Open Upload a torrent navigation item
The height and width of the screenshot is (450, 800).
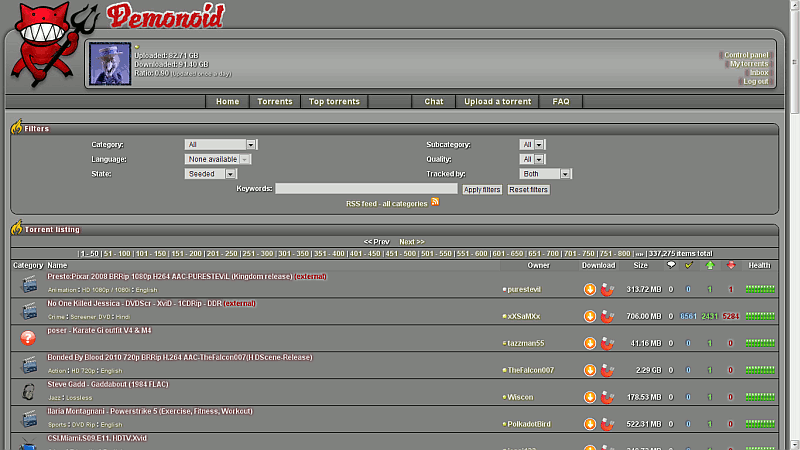tap(497, 102)
